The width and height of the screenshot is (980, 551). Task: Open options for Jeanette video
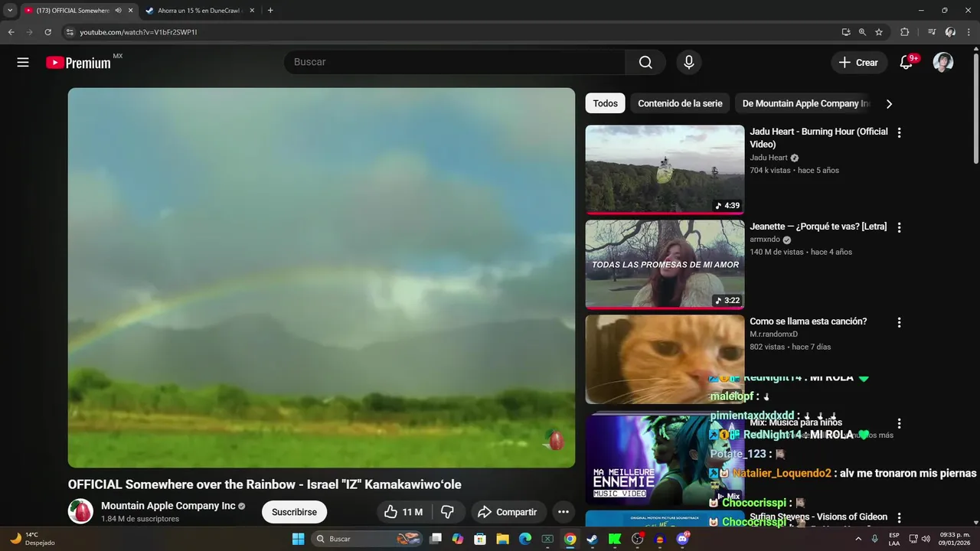click(899, 227)
